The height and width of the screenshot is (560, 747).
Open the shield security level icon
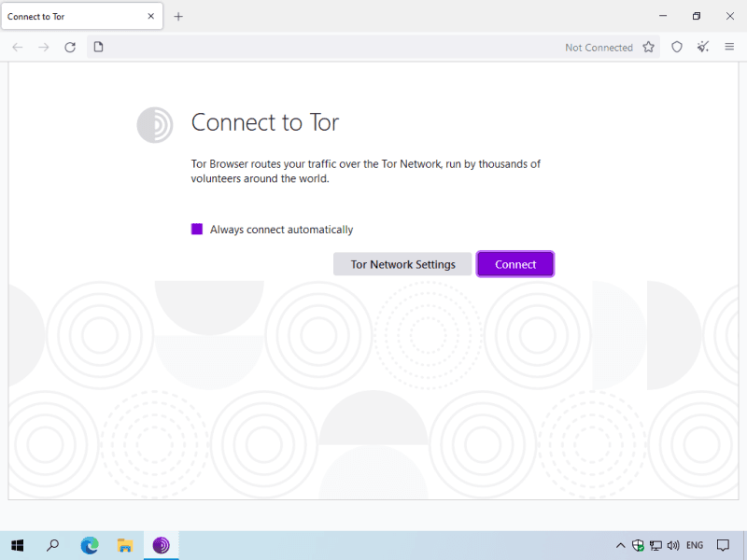pyautogui.click(x=677, y=47)
